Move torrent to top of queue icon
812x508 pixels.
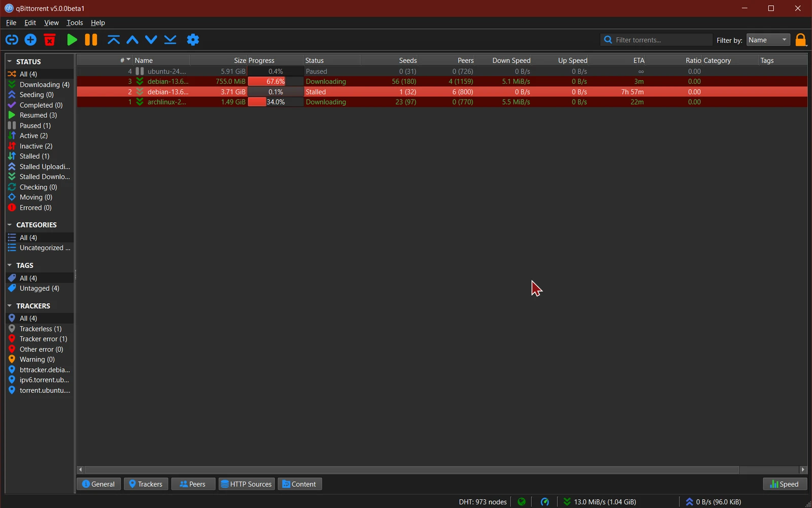pos(114,40)
